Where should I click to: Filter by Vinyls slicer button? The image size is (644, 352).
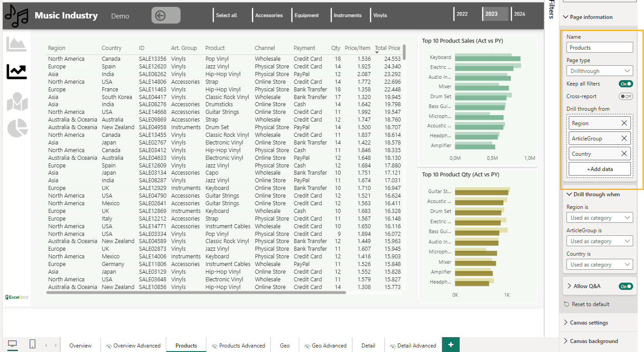380,15
